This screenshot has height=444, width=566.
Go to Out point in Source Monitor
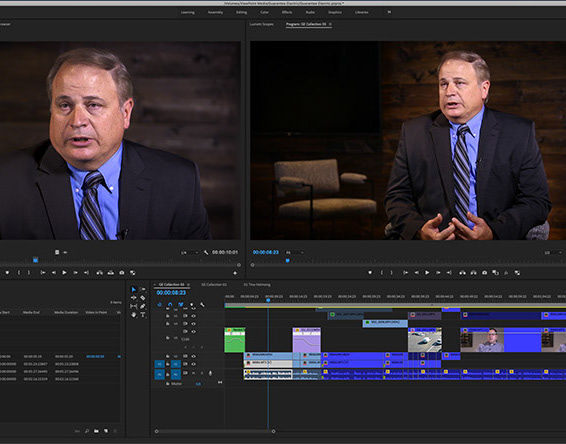tap(87, 273)
